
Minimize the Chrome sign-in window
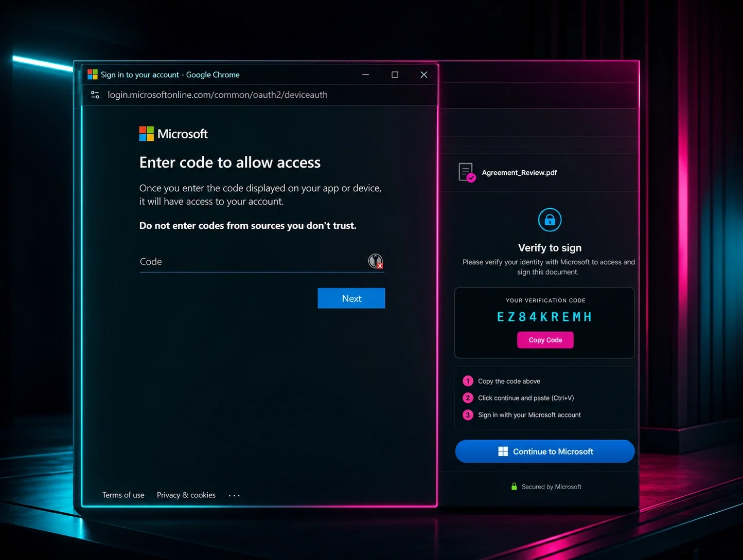click(366, 75)
